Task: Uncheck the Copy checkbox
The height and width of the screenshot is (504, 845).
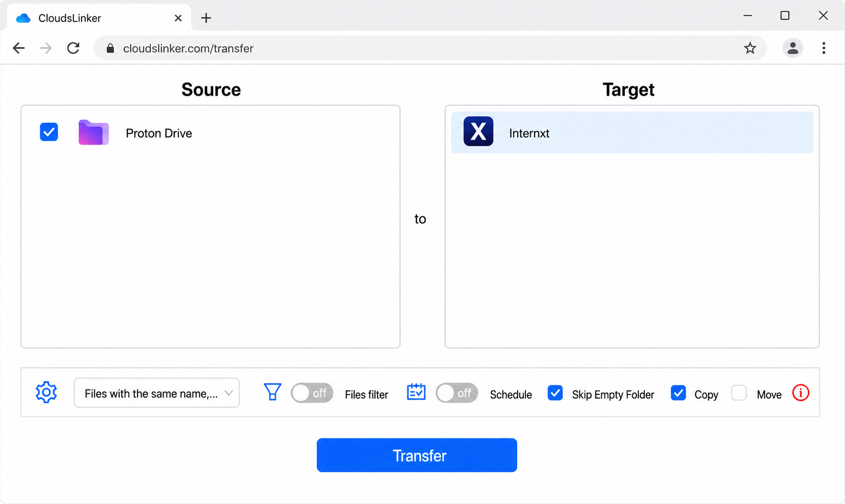Action: point(678,393)
